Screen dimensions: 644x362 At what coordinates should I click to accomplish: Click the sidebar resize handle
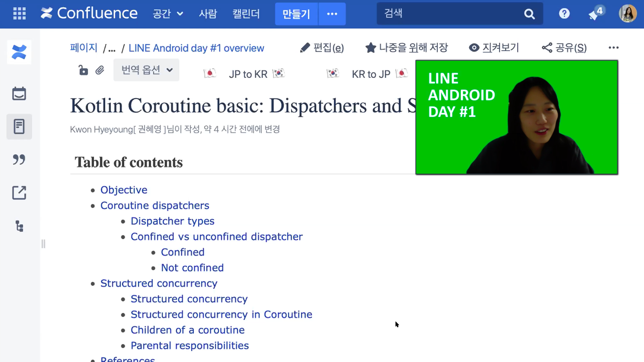(x=43, y=244)
